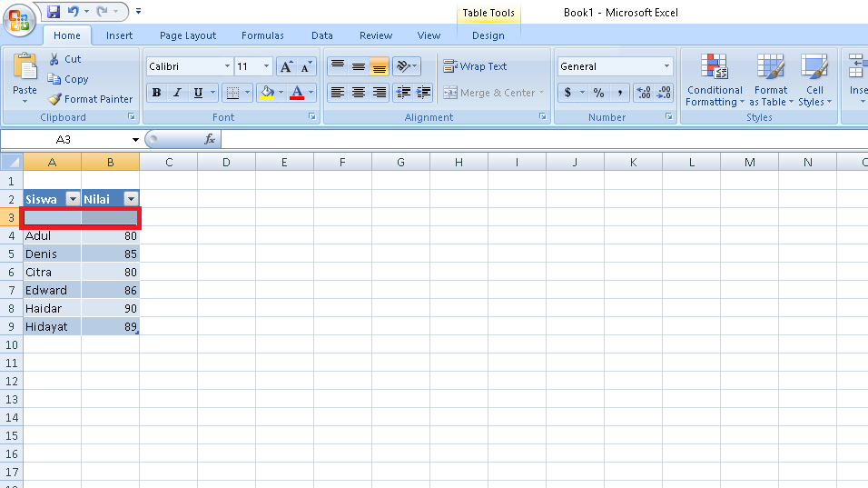Open the Siswa column filter dropdown
The image size is (868, 488).
pyautogui.click(x=73, y=199)
